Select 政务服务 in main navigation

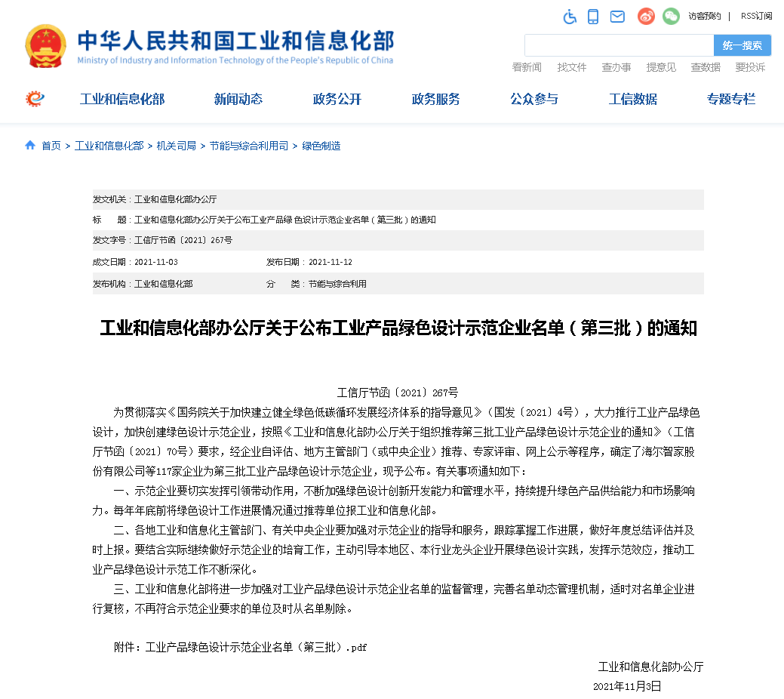[x=435, y=99]
